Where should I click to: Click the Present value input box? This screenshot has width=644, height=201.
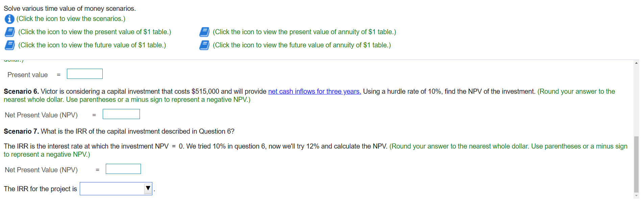pyautogui.click(x=84, y=73)
